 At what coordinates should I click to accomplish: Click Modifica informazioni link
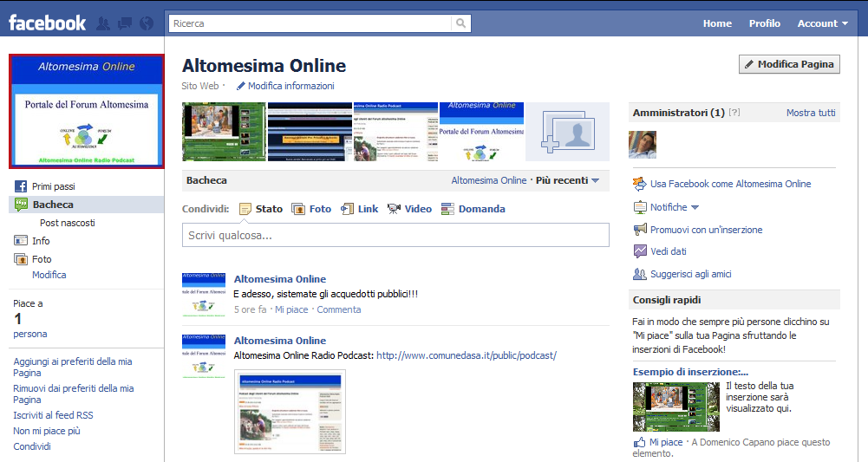[x=290, y=86]
